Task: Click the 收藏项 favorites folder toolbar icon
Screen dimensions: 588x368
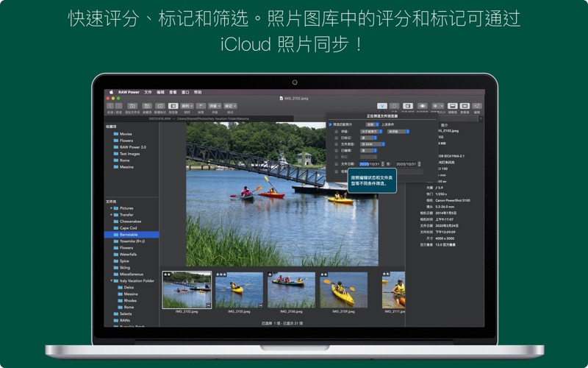Action: [x=147, y=106]
